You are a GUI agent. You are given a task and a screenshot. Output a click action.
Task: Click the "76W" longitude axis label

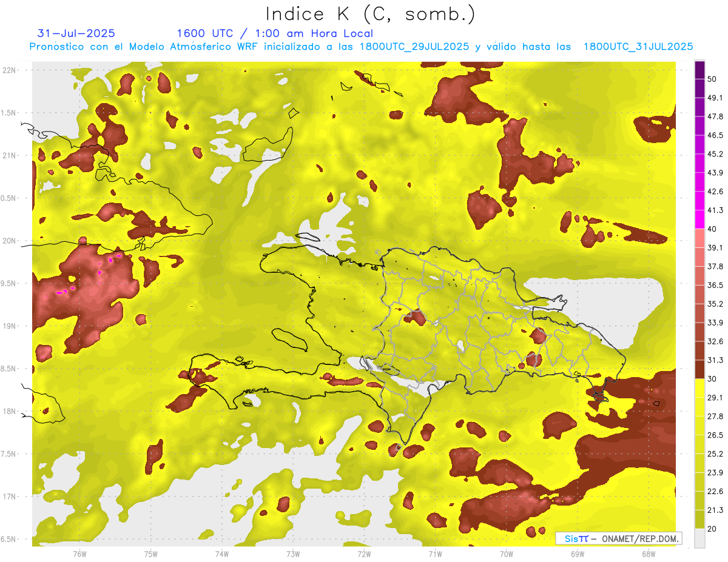[x=79, y=554]
